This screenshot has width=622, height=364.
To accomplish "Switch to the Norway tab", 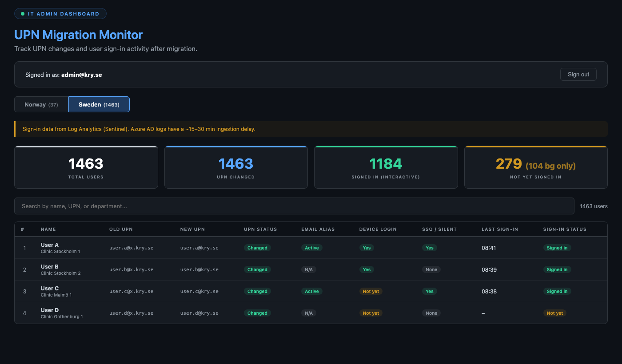I will pyautogui.click(x=41, y=104).
